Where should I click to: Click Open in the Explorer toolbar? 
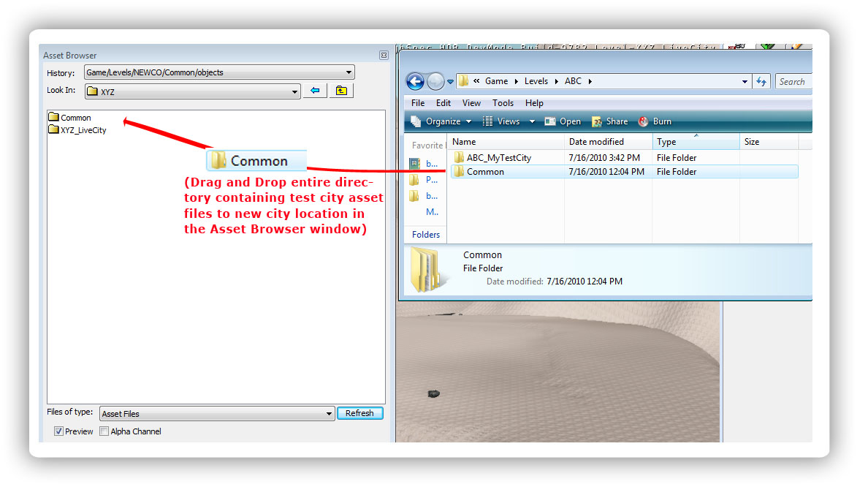tap(563, 121)
